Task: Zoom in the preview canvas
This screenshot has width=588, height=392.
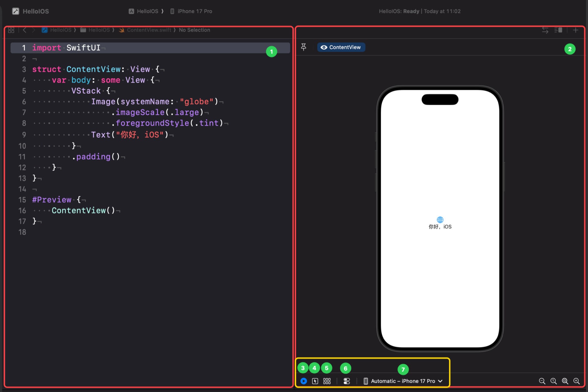Action: [x=576, y=381]
